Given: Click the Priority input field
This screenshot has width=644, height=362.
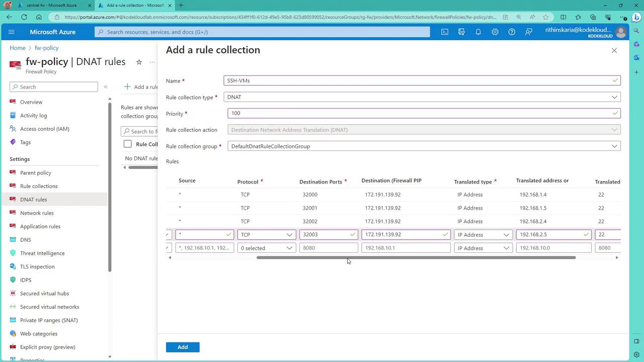Looking at the screenshot, I should 420,113.
